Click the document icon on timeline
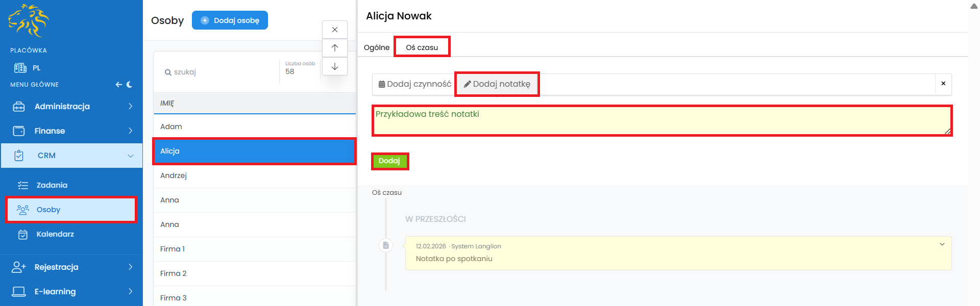The image size is (980, 306). click(x=386, y=245)
